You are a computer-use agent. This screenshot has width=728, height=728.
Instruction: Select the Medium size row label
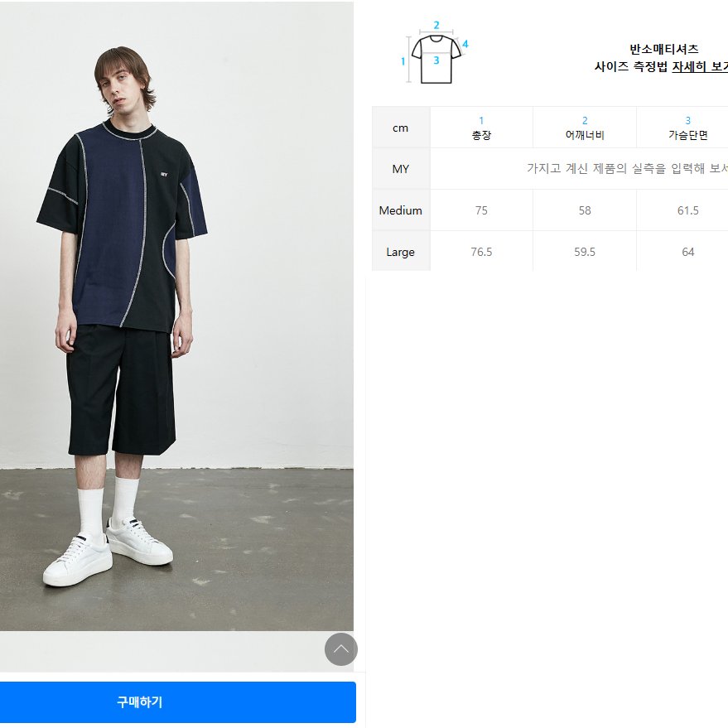point(401,210)
